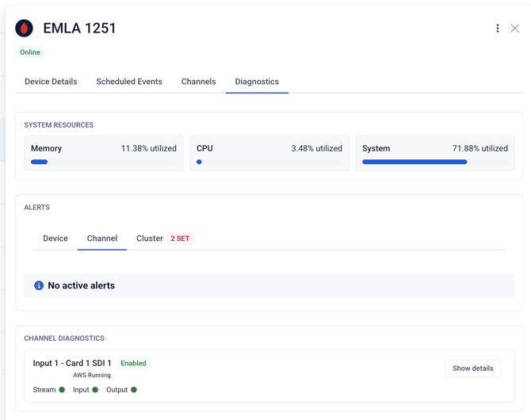Click the Output label text
The width and height of the screenshot is (531, 420).
117,390
